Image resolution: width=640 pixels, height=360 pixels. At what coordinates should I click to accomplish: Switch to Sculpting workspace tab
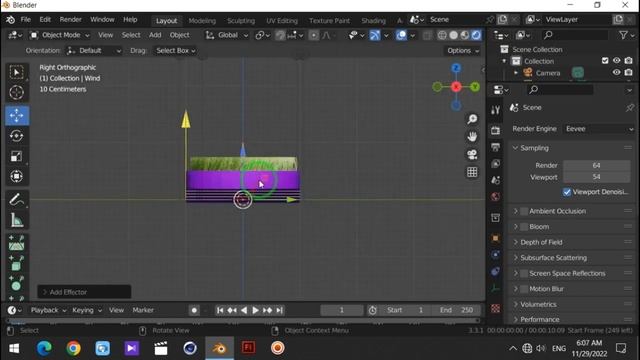(241, 20)
